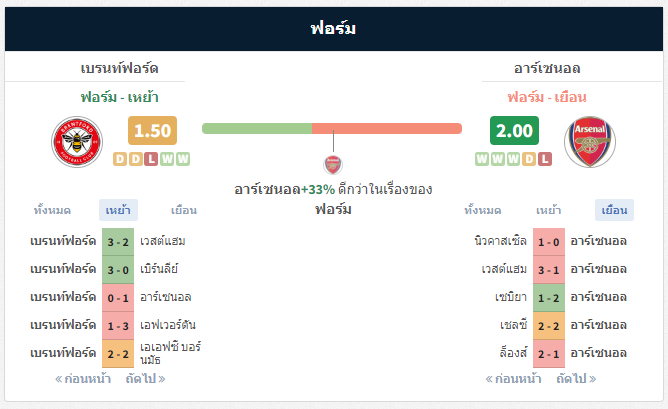Viewport: 668px width, 409px height.
Task: Click the green-red form comparison bar
Action: [x=332, y=128]
